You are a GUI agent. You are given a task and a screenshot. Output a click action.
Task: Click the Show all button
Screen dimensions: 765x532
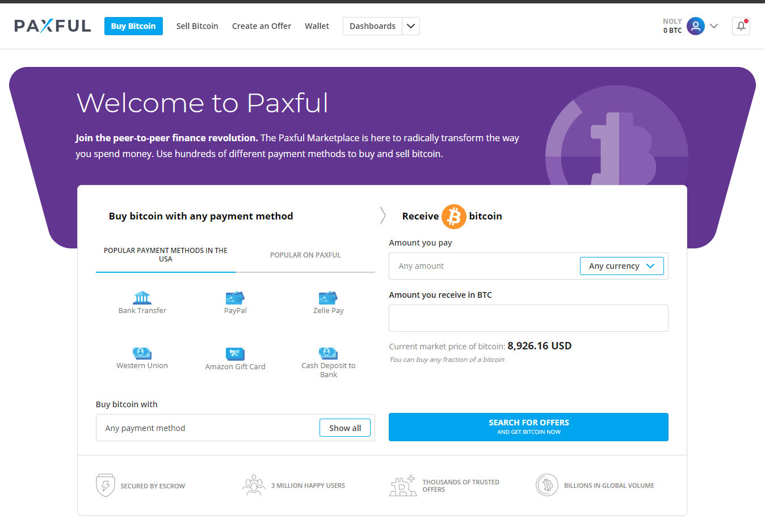[x=345, y=428]
